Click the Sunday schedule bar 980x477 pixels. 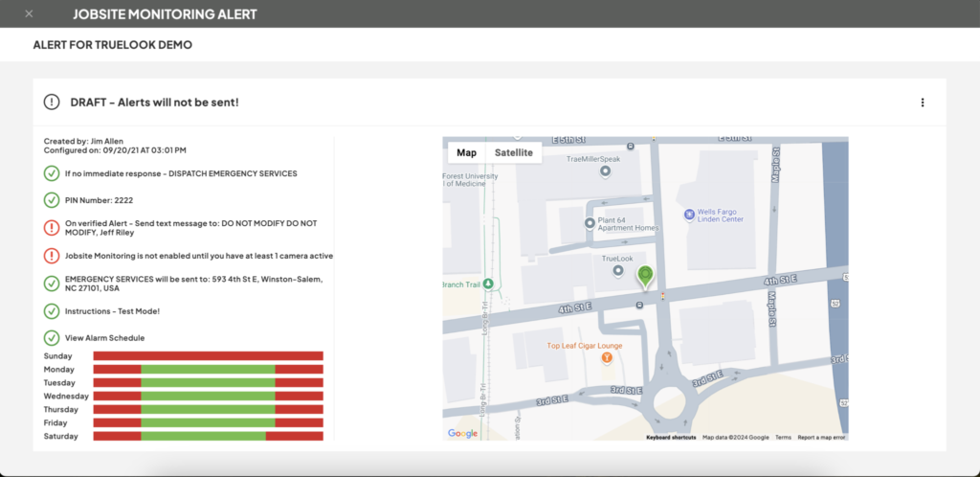(x=208, y=355)
